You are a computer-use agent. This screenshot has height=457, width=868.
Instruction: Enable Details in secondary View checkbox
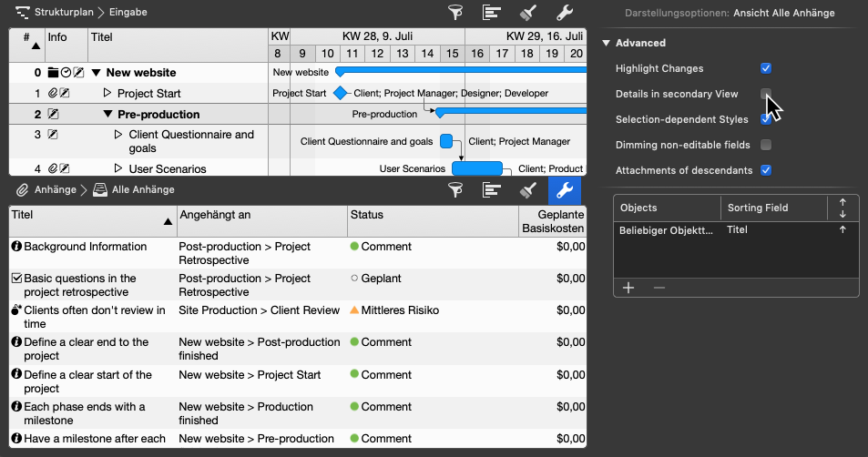(x=766, y=94)
